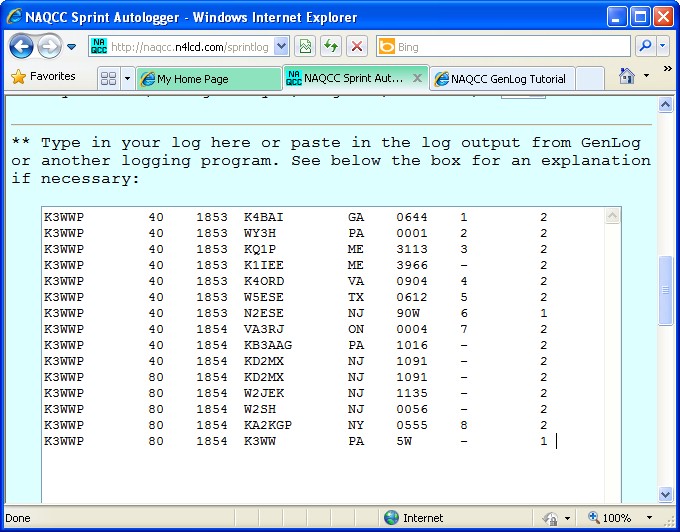Click the Home page icon

627,77
